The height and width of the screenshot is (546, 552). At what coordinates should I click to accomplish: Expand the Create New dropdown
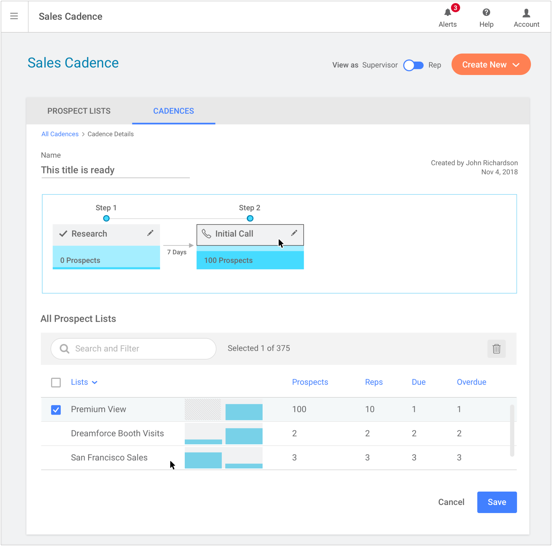[491, 64]
